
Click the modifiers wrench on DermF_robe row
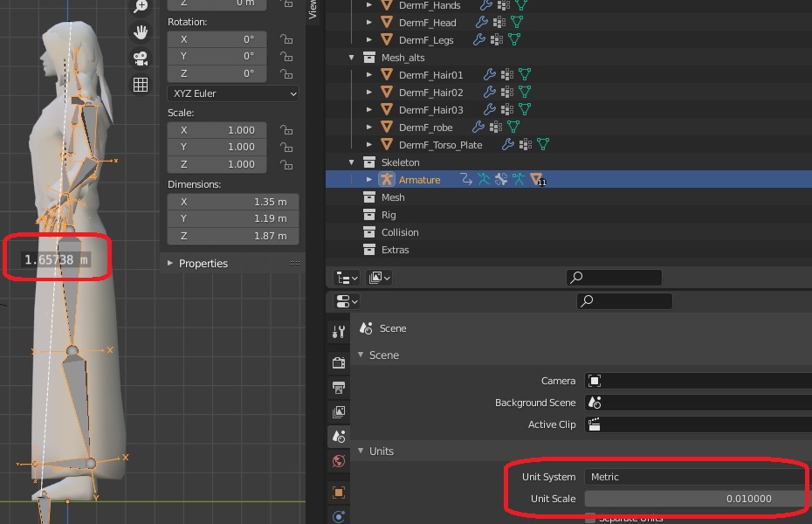point(478,127)
